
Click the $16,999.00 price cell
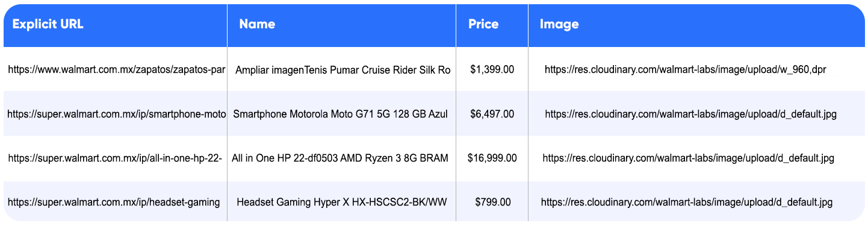click(492, 159)
